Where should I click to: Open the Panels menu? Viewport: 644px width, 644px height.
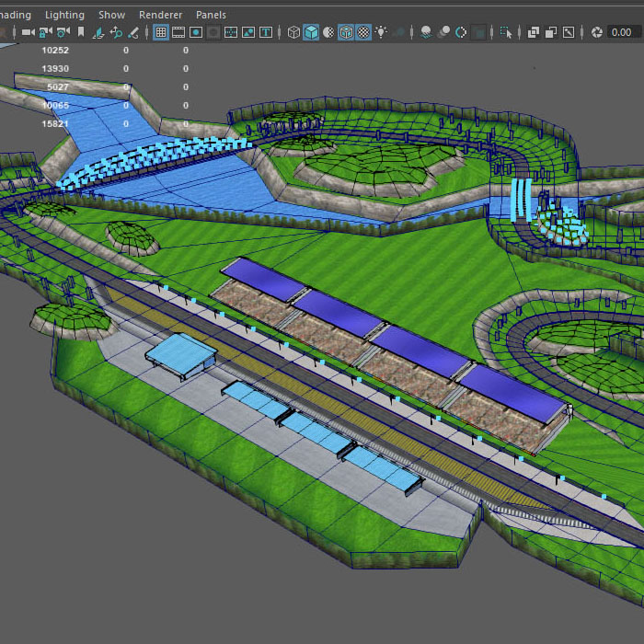(x=211, y=15)
